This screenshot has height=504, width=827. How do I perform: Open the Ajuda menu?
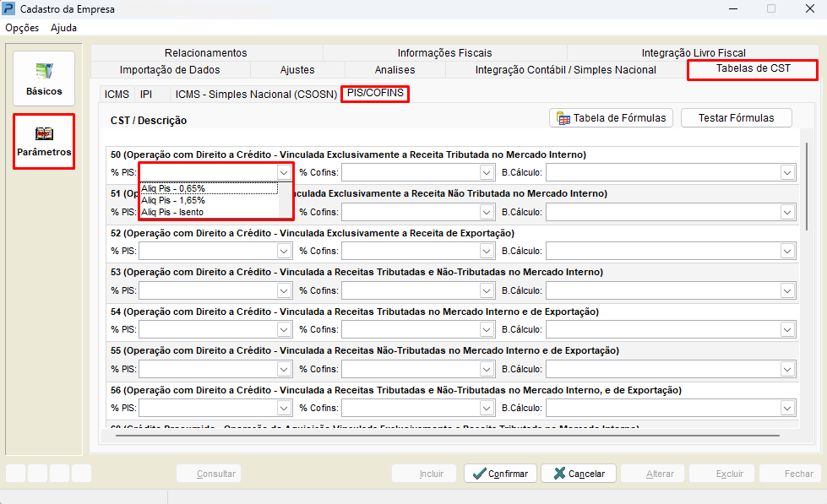(x=64, y=28)
